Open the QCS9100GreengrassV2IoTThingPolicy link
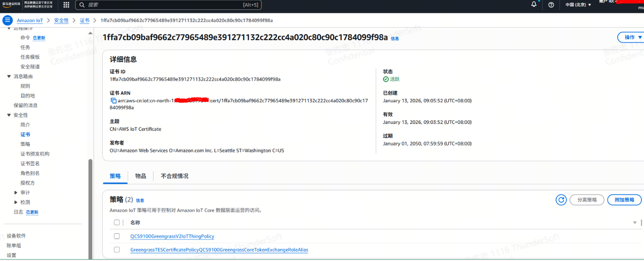The width and height of the screenshot is (644, 261). (172, 236)
